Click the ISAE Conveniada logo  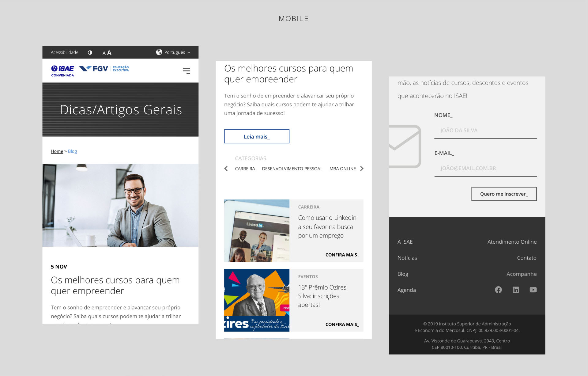[x=62, y=71]
